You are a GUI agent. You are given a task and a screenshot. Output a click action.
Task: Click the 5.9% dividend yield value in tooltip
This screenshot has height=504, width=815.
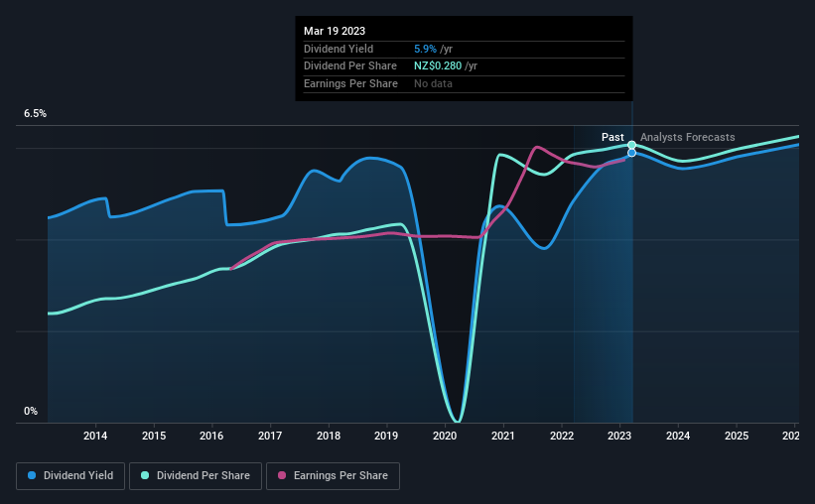coord(425,49)
